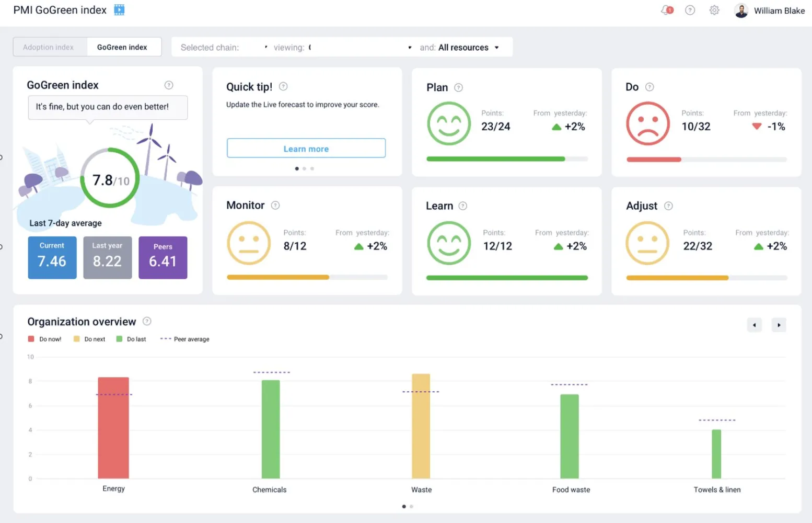The height and width of the screenshot is (523, 812).
Task: Select the second chart pagination dot
Action: 411,506
